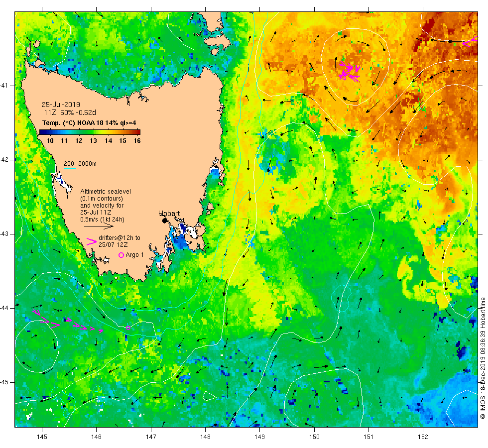Click the '13' value on temperature scale

(x=94, y=140)
